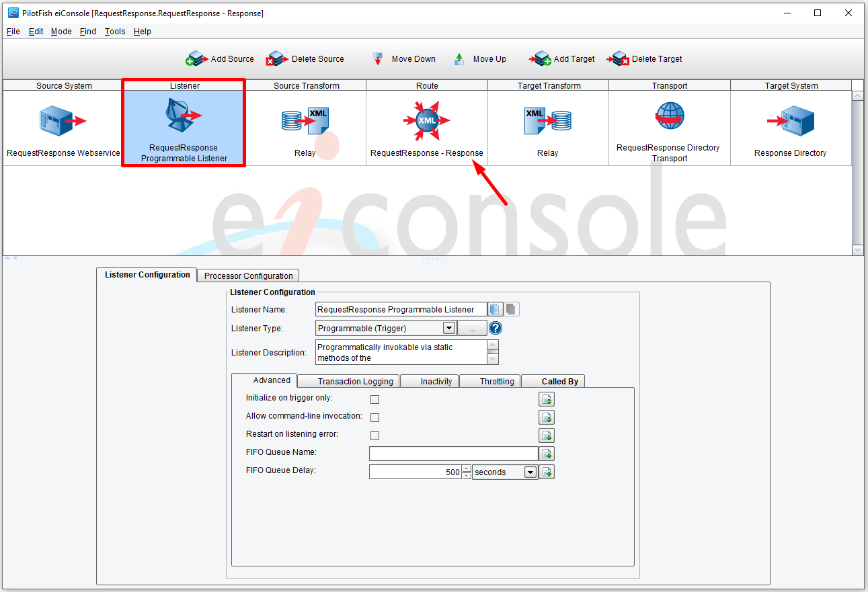868x592 pixels.
Task: Click add-property icon for Restart on listening error
Action: point(547,435)
